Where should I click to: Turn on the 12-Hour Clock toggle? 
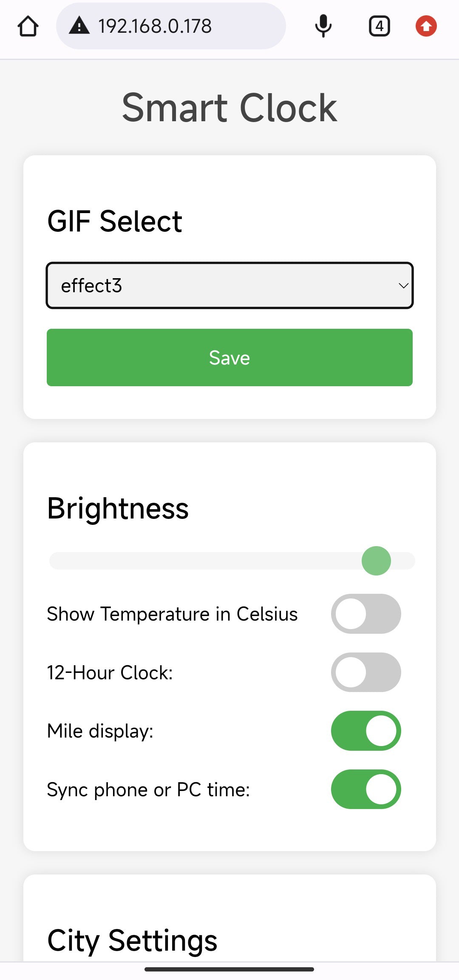[365, 672]
